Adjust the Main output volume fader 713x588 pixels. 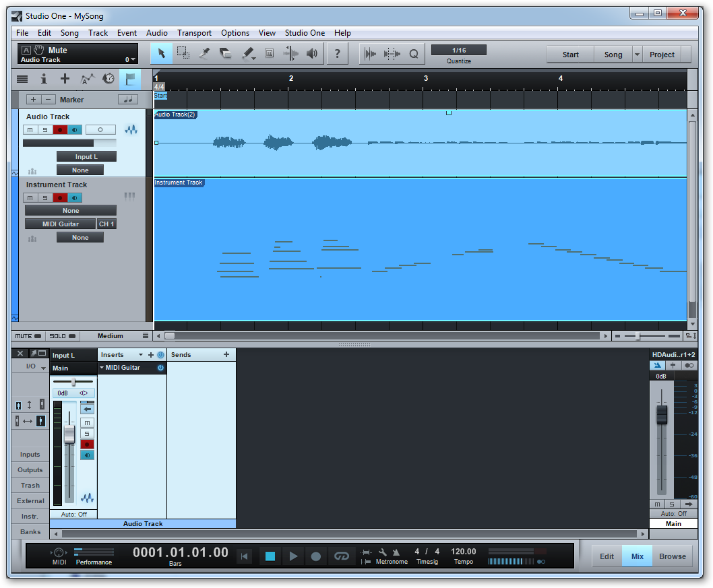click(x=662, y=414)
